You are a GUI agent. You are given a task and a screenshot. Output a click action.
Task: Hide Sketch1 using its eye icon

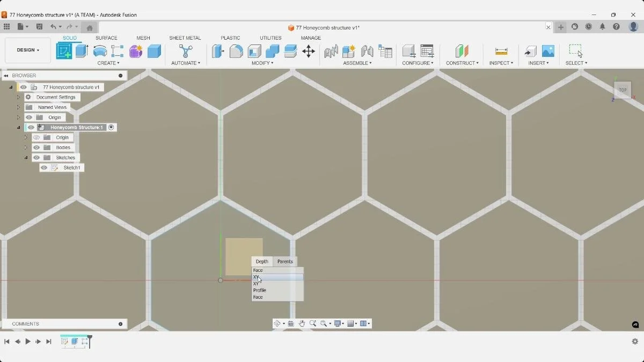(44, 168)
